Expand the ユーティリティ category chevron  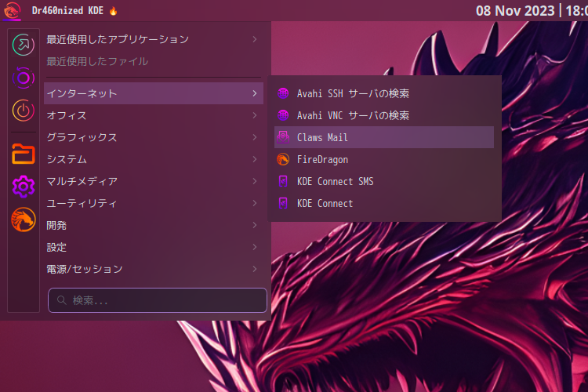[x=255, y=203]
